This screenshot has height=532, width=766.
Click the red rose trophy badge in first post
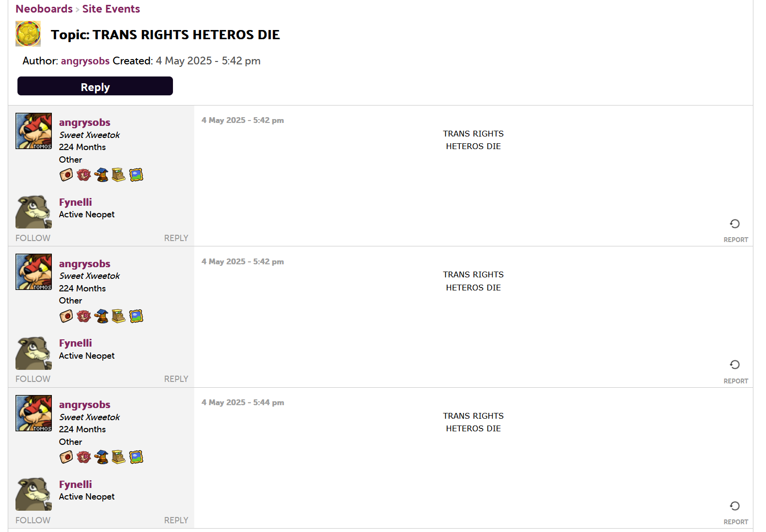tap(84, 175)
